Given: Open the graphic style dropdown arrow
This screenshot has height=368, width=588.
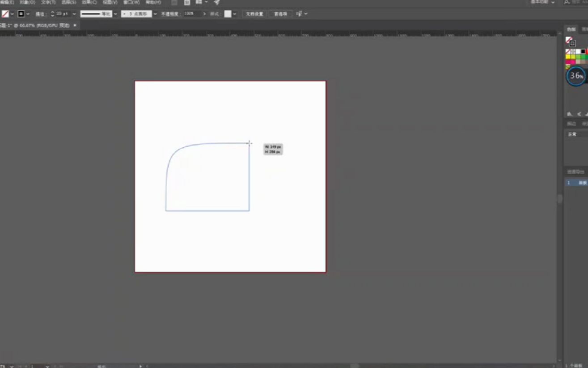Looking at the screenshot, I should (x=235, y=14).
